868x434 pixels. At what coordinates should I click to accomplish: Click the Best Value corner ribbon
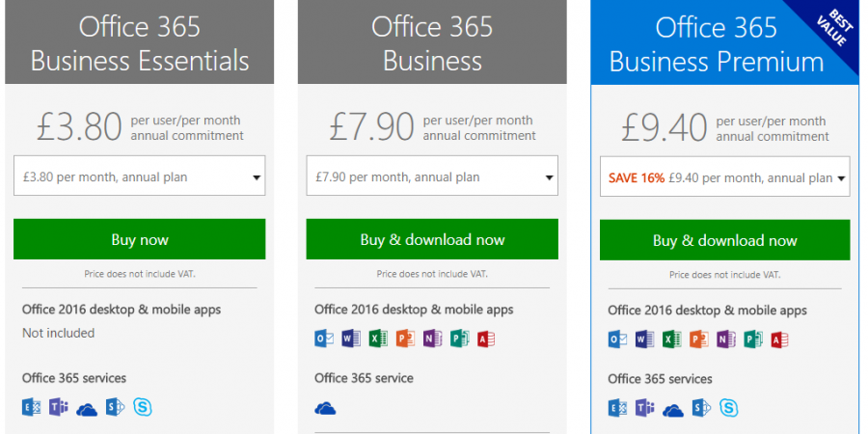833,31
